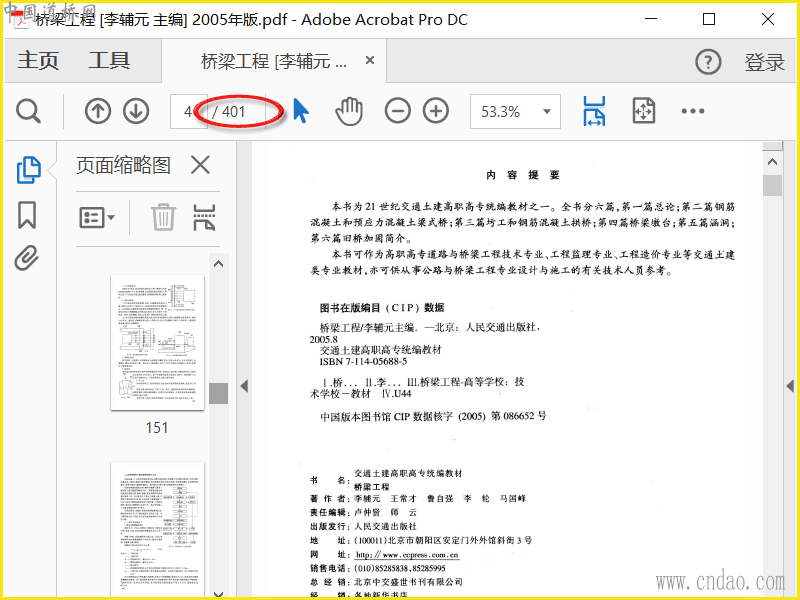The image size is (800, 600).
Task: Show page thumbnails panel icon in sidebar
Action: click(29, 169)
